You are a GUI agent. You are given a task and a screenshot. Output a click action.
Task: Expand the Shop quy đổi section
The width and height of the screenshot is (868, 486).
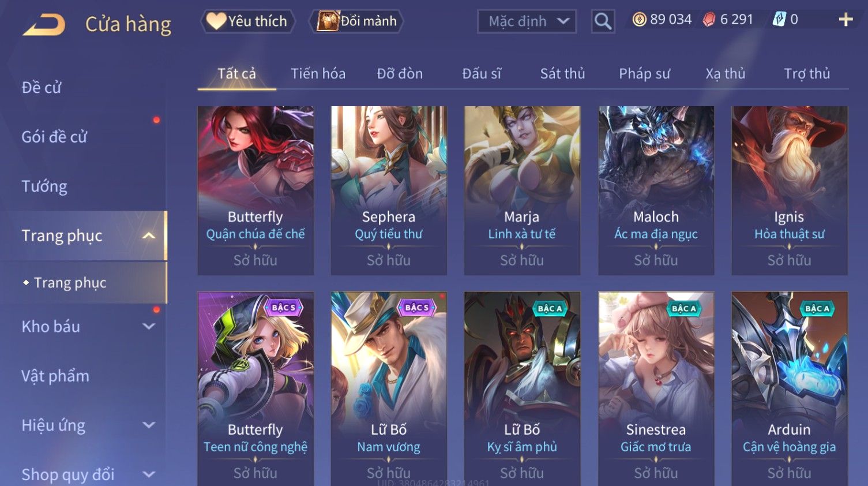pos(149,474)
